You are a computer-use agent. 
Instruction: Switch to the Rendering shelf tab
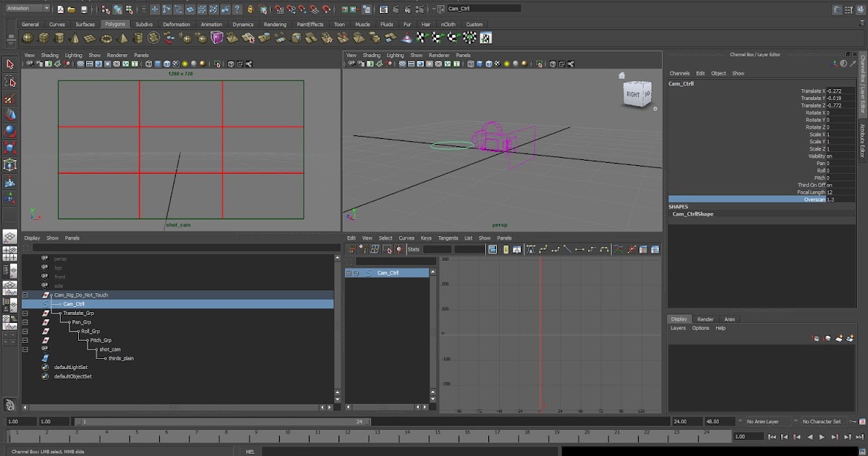click(x=275, y=24)
